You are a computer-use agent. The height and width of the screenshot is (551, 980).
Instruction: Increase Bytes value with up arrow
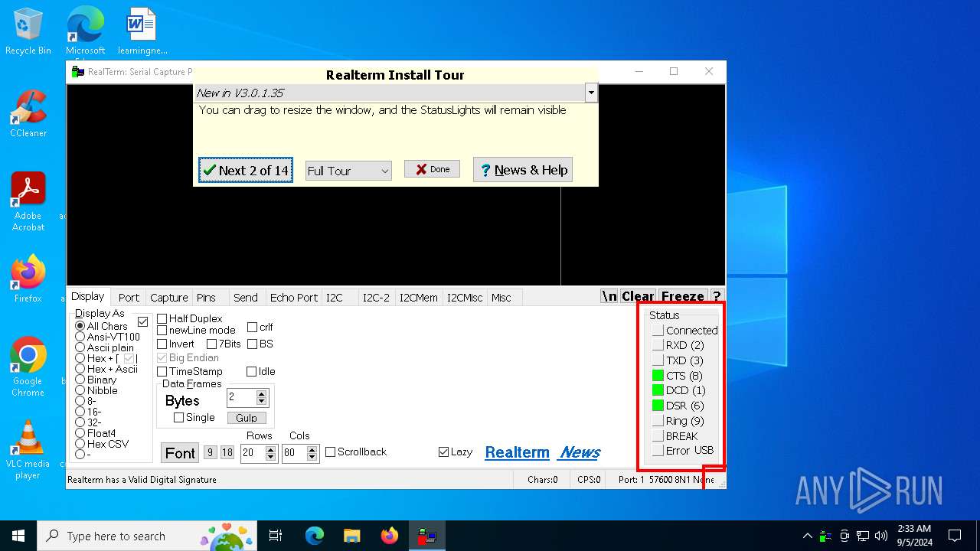262,394
